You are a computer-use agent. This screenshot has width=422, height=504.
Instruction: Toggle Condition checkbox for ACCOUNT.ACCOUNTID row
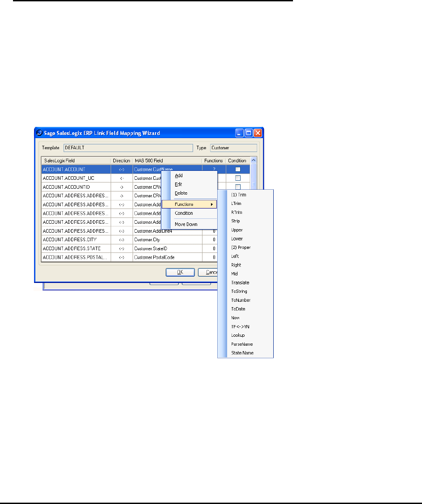click(x=238, y=187)
